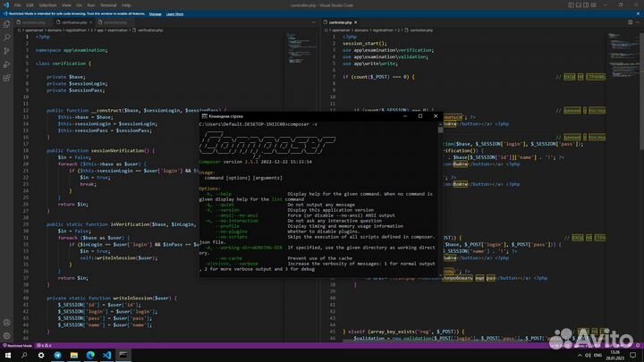Screen dimensions: 644x362
Task: Open more actions for right editor group
Action: pyautogui.click(x=638, y=22)
